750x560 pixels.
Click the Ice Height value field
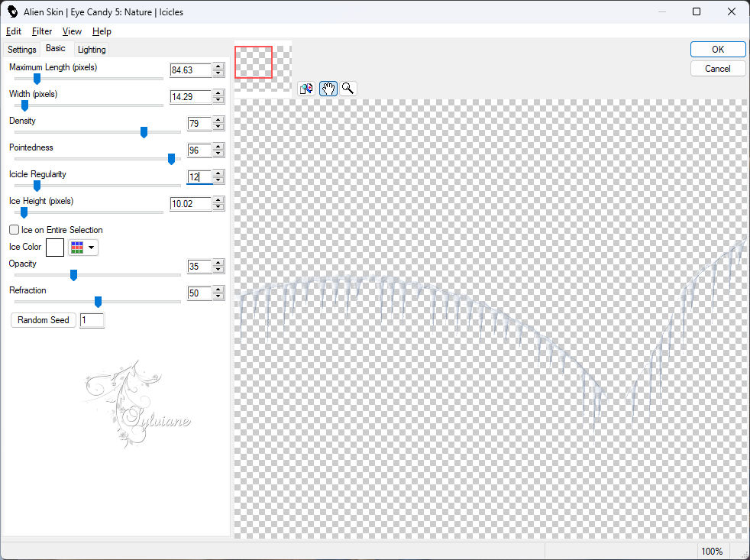191,204
